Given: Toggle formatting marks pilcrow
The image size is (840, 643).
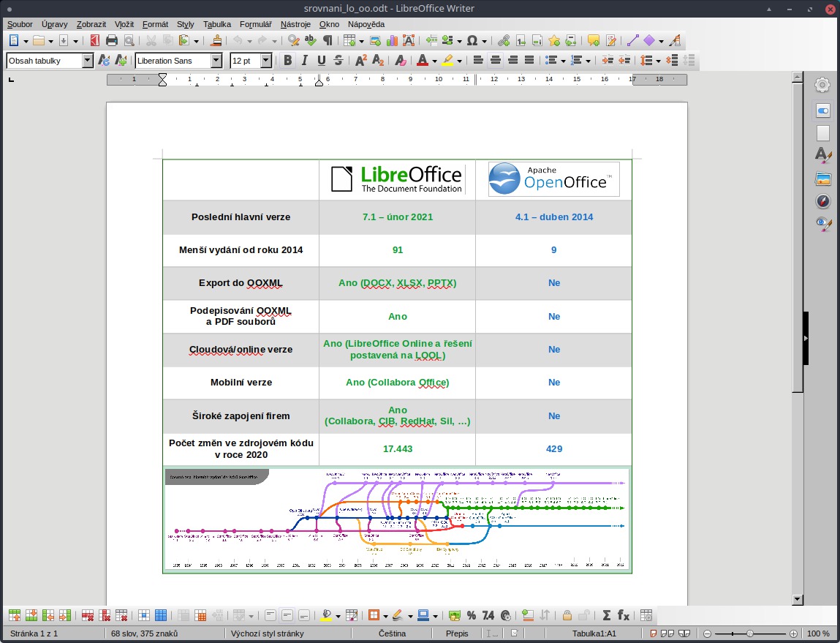Looking at the screenshot, I should tap(328, 40).
